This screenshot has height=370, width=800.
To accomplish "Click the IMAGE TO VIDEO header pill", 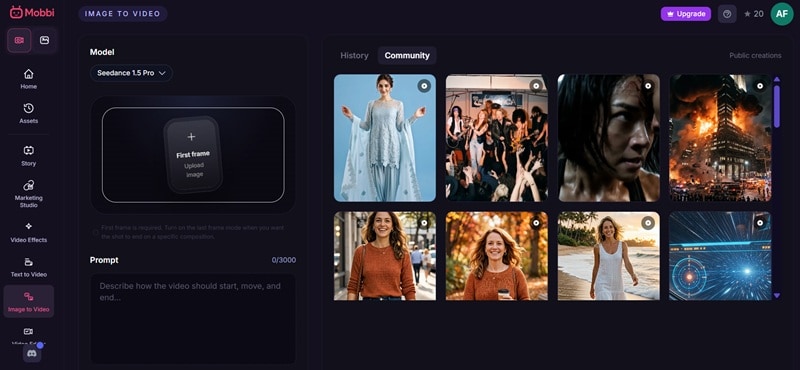I will [122, 14].
